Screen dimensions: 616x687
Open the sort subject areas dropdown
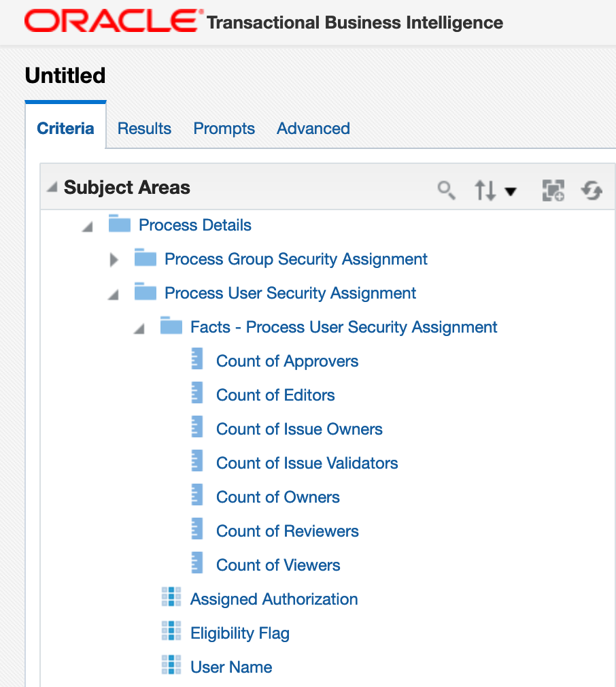pyautogui.click(x=495, y=191)
